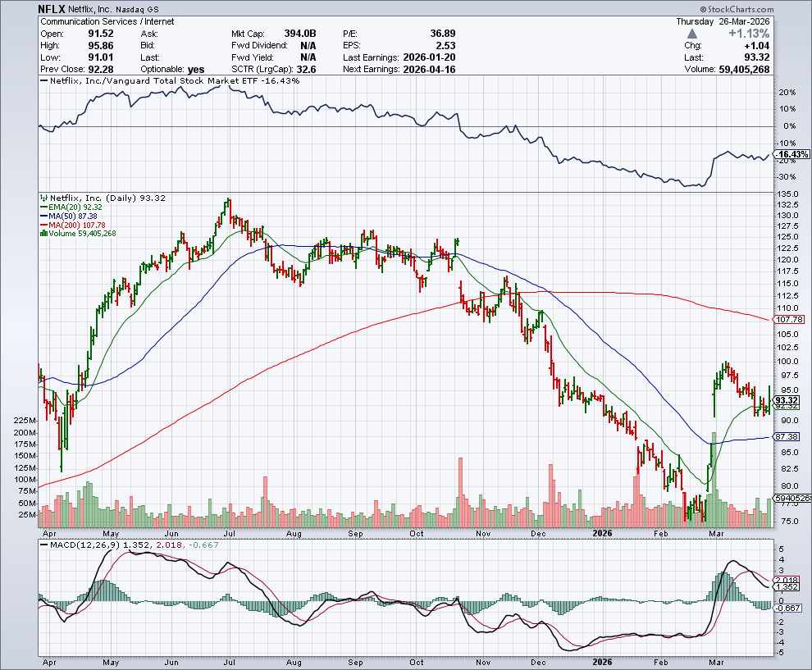Click the 1.352 MACD line axis label
This screenshot has height=670, width=812.
point(787,586)
